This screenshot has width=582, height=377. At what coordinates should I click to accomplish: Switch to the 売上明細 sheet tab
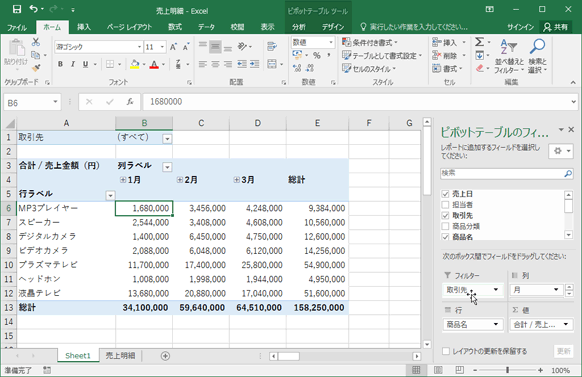pos(120,355)
